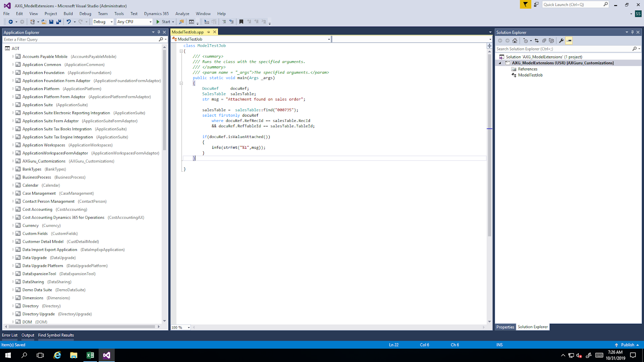
Task: Open File Explorer from the taskbar
Action: 74,355
